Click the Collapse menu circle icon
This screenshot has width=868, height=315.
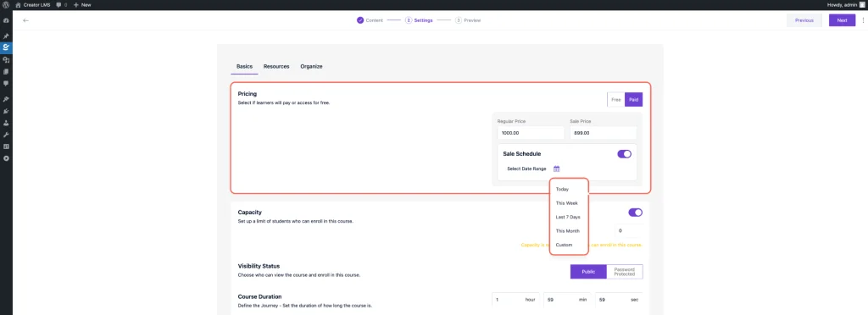point(6,158)
